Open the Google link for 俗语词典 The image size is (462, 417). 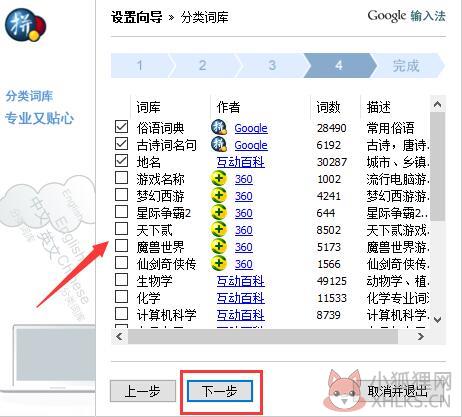(251, 128)
